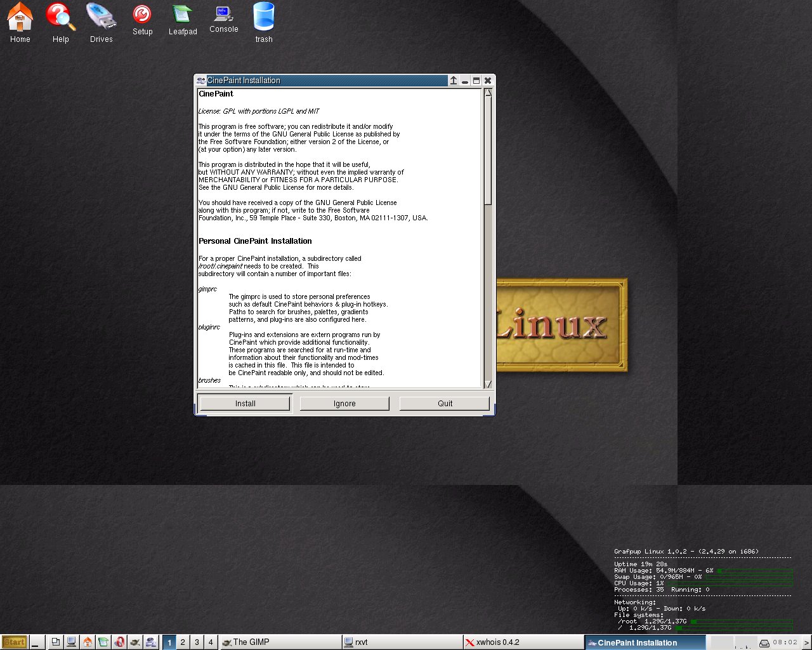Open the Start menu on the taskbar
812x650 pixels.
pos(15,642)
